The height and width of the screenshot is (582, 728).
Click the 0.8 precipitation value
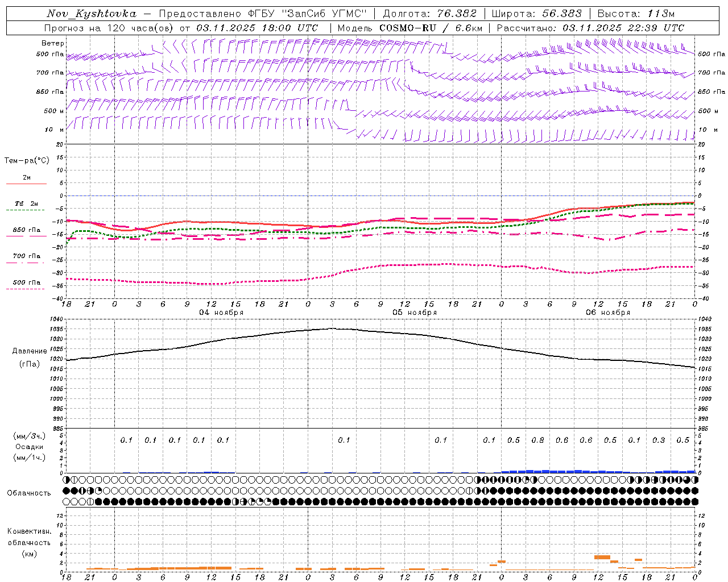(537, 440)
